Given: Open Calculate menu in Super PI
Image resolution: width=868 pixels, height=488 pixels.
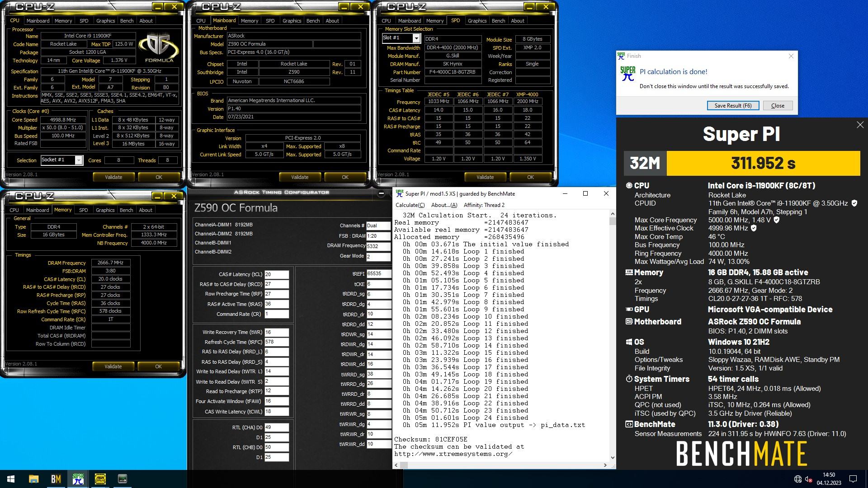Looking at the screenshot, I should tap(410, 205).
